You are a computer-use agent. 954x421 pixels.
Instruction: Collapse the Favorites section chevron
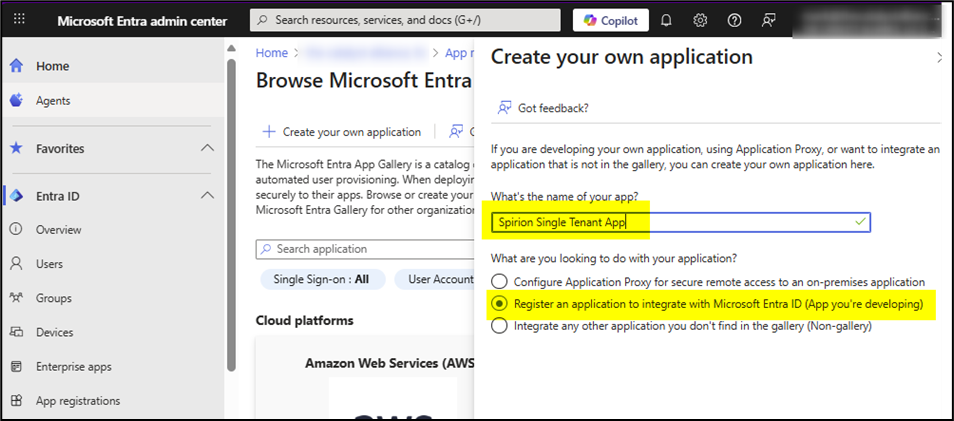click(207, 149)
